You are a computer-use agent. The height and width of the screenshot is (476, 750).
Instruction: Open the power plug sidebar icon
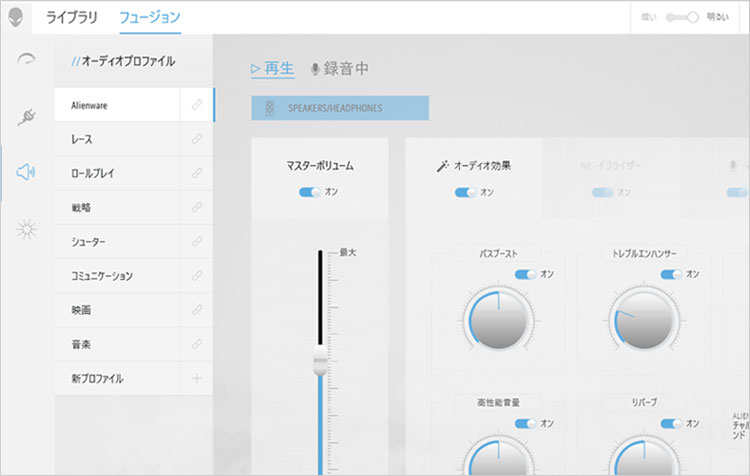pos(26,117)
